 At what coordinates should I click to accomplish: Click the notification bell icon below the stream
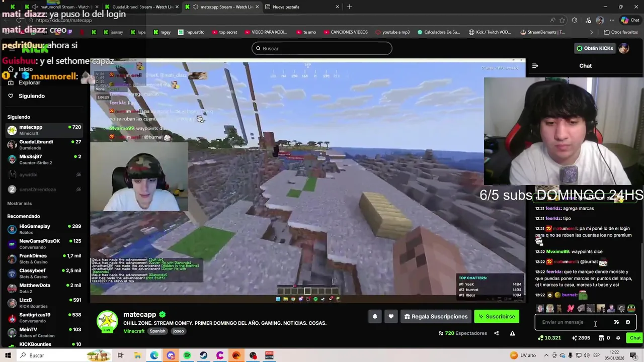[x=375, y=316]
